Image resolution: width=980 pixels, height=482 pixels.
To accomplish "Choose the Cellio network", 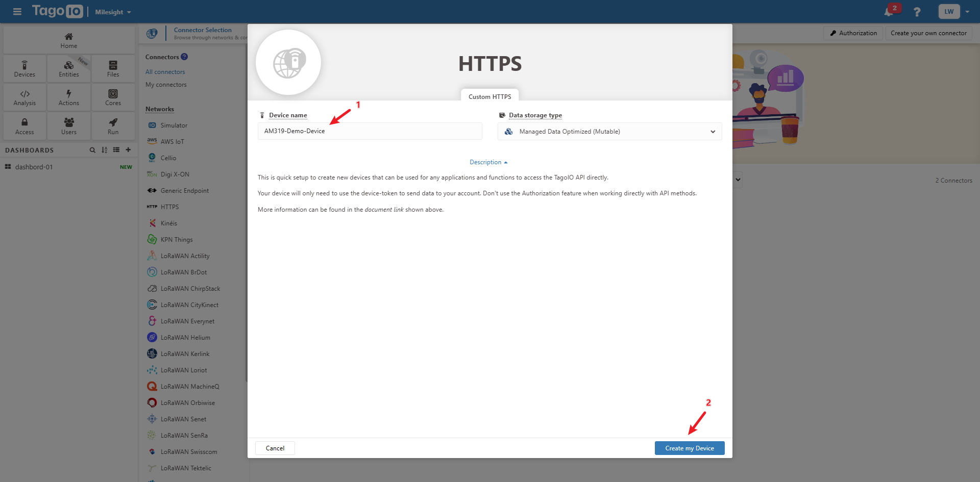I will coord(168,158).
